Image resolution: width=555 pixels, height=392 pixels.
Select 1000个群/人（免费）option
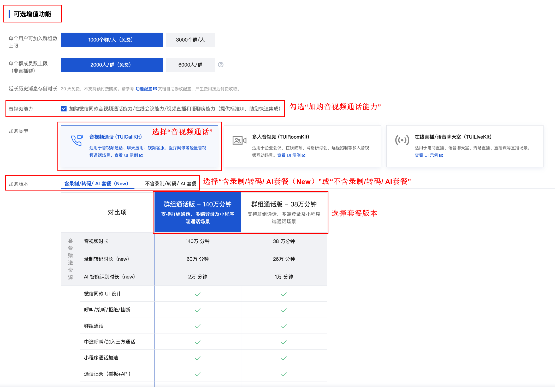(x=112, y=40)
